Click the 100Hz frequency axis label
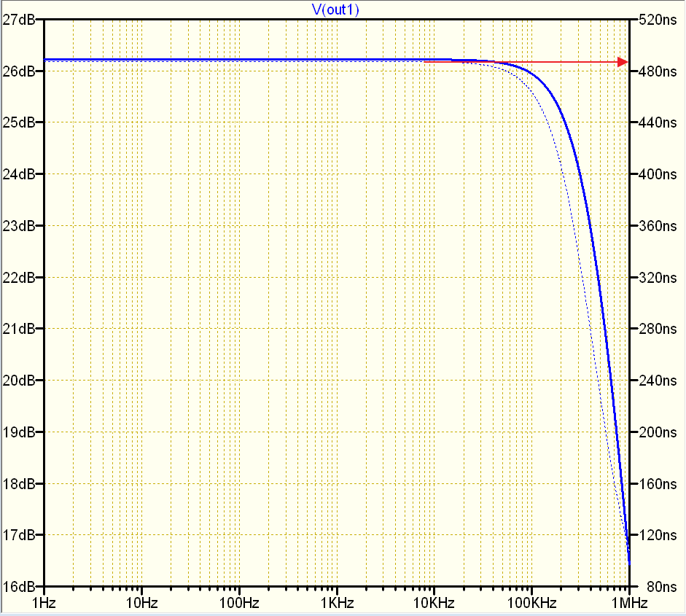Screen dimensions: 686x616 pyautogui.click(x=239, y=603)
